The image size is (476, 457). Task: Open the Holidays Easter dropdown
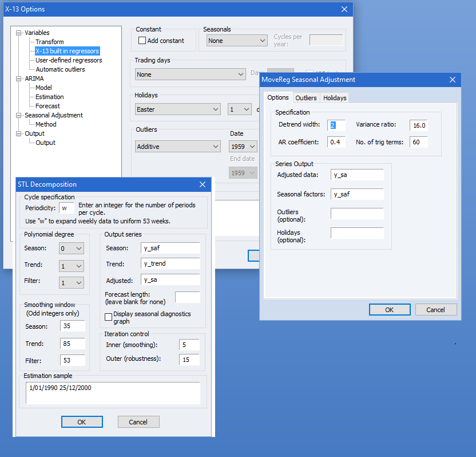178,109
